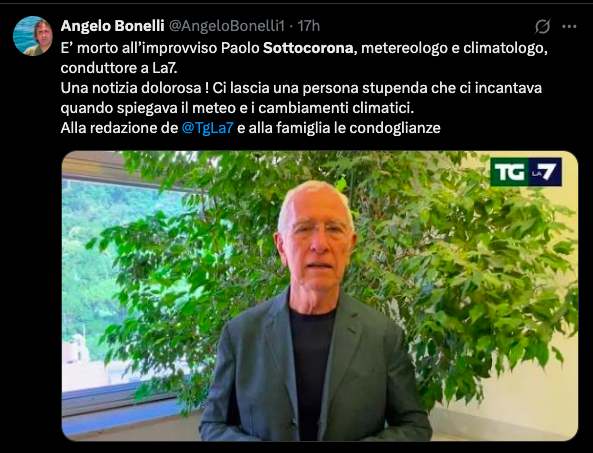
Task: Open the @TgLa7 mention link
Action: click(207, 128)
